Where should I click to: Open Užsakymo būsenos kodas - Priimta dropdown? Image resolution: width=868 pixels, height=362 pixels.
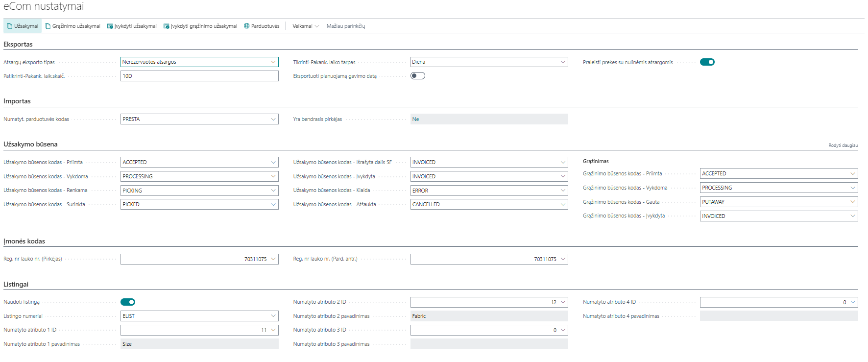tap(273, 162)
